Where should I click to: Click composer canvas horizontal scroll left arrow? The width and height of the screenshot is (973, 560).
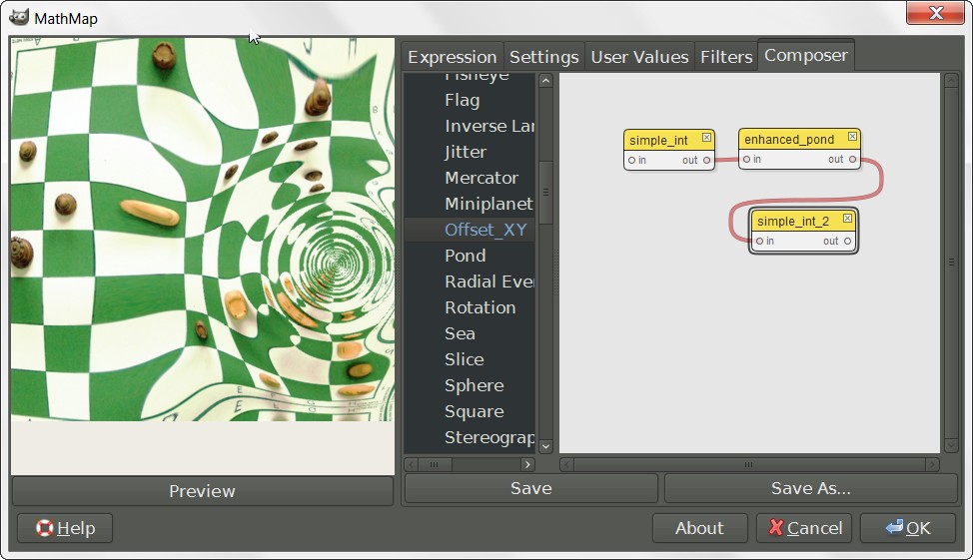pos(567,464)
